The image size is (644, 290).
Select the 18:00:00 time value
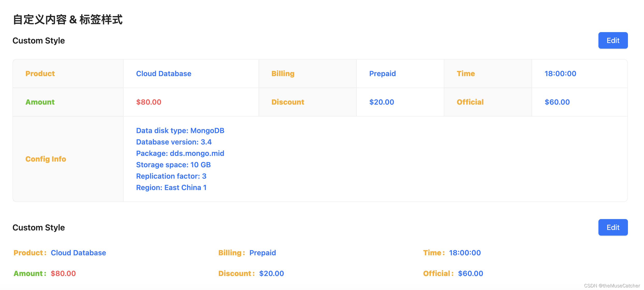560,73
